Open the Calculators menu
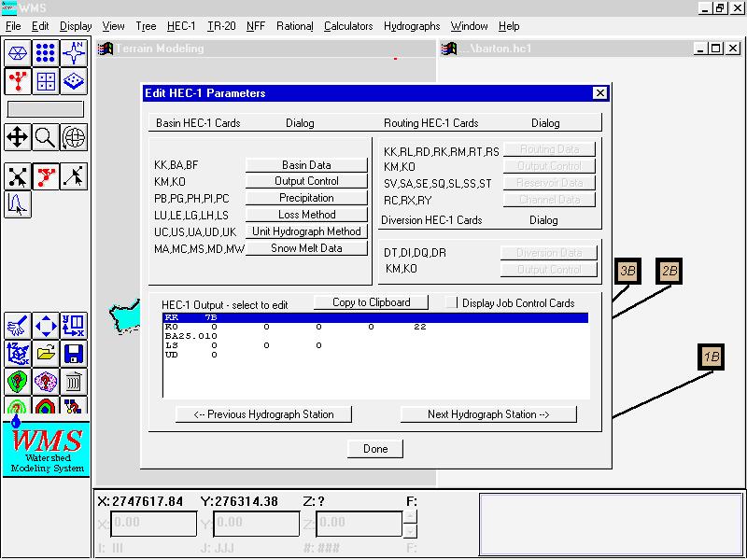This screenshot has width=747, height=560. [x=348, y=26]
